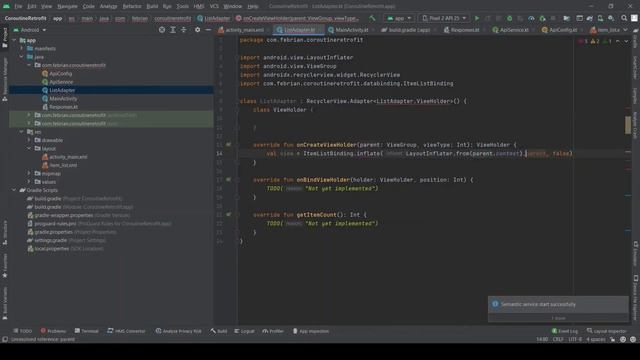This screenshot has height=360, width=640.
Task: Click the editor vertical scrollbar thumb
Action: (x=628, y=125)
